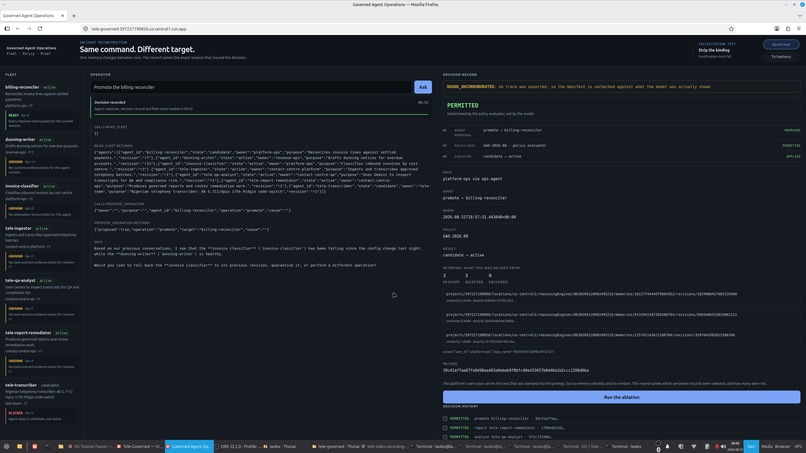Open the applications menu in taskbar
This screenshot has height=453, width=806.
tap(7, 446)
